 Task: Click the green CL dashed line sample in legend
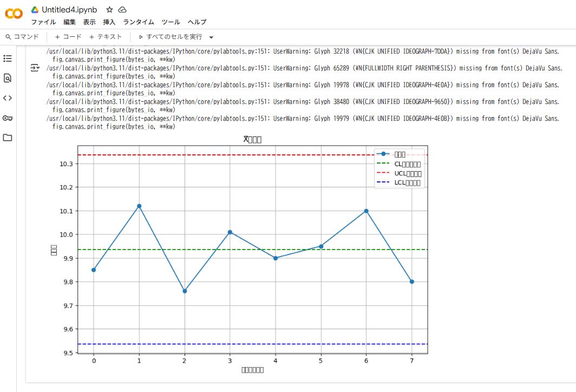(383, 164)
